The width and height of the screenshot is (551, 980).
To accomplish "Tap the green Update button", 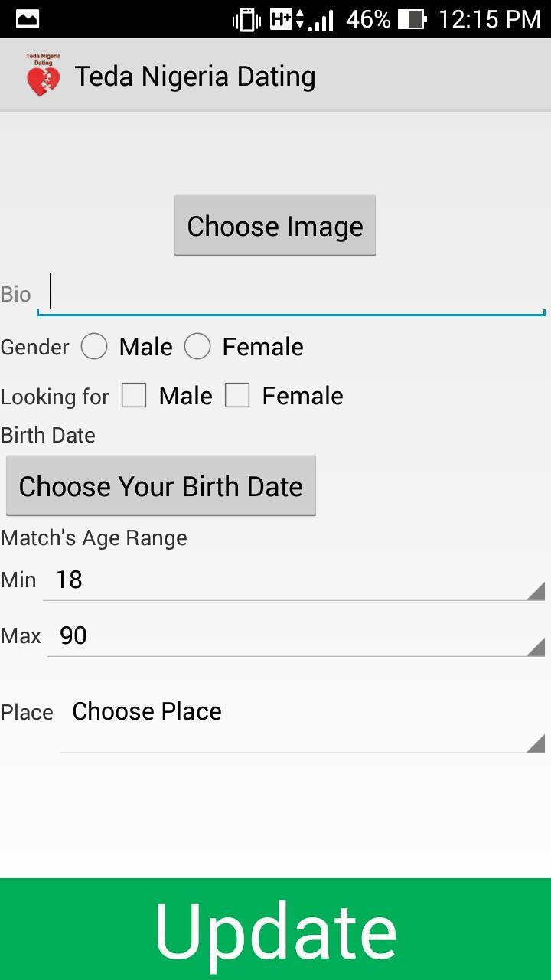I will coord(275,929).
